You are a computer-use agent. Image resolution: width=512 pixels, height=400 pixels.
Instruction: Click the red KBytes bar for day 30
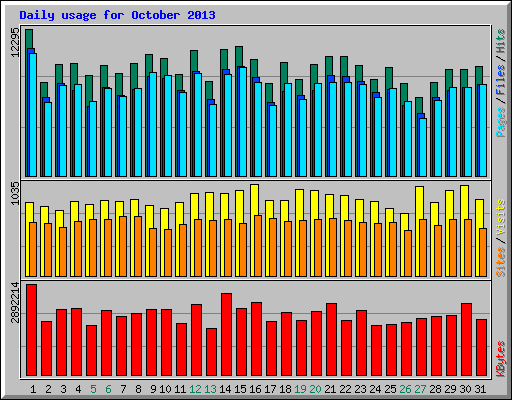tap(466, 340)
